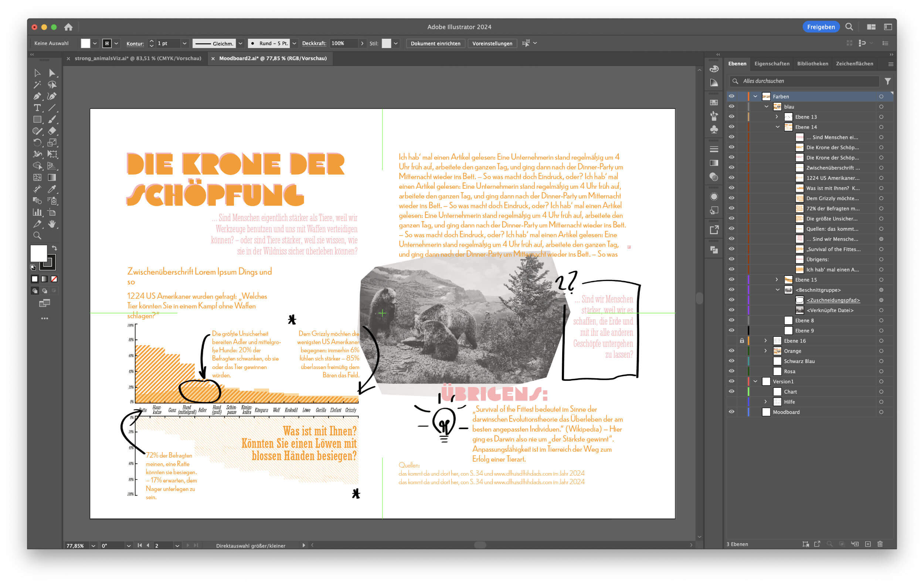Select the Ebenen panel tab
The image size is (924, 585).
(x=737, y=64)
